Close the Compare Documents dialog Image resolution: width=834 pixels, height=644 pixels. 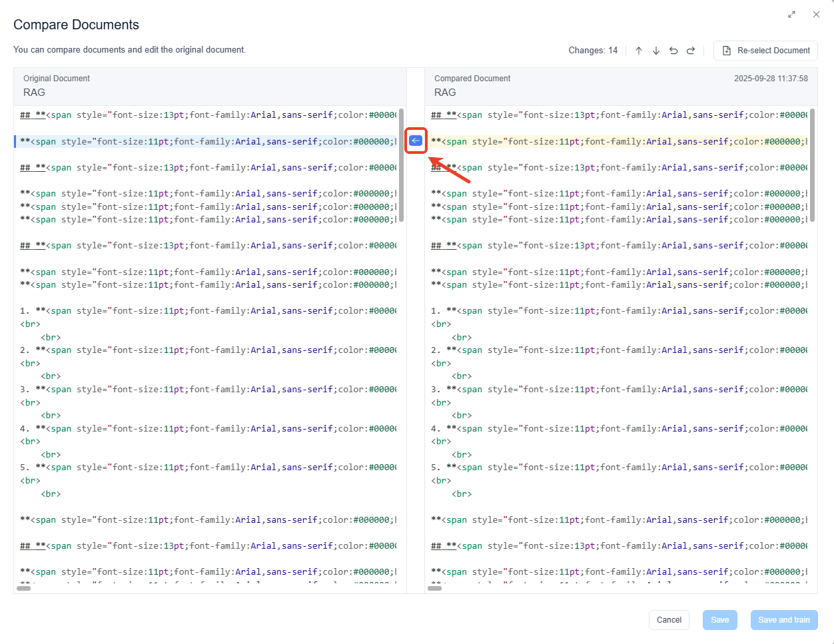pos(816,15)
